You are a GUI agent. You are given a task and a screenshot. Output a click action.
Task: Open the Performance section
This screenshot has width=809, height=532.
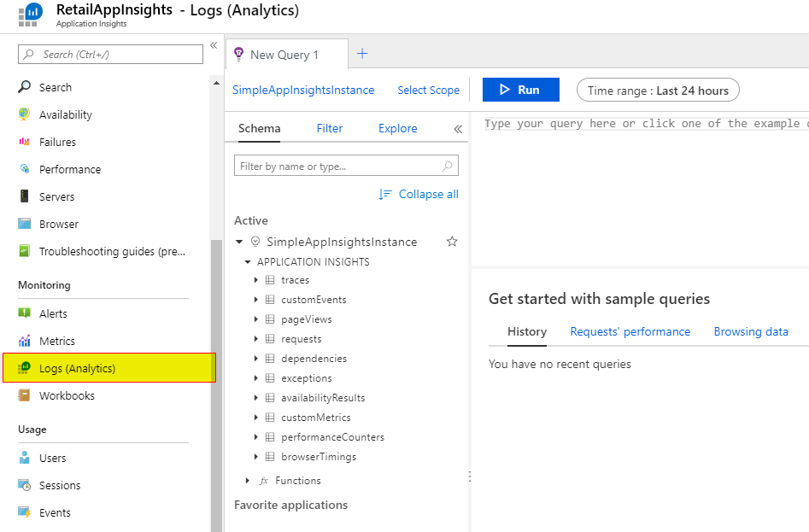(25, 168)
